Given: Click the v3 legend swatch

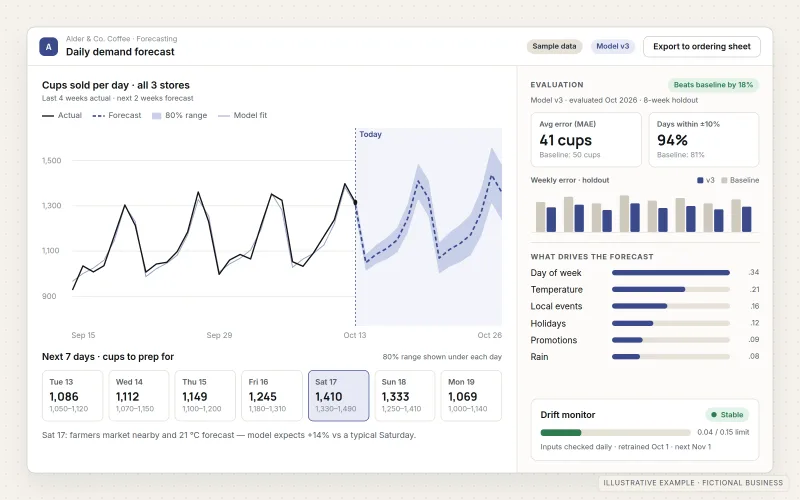Looking at the screenshot, I should [700, 180].
